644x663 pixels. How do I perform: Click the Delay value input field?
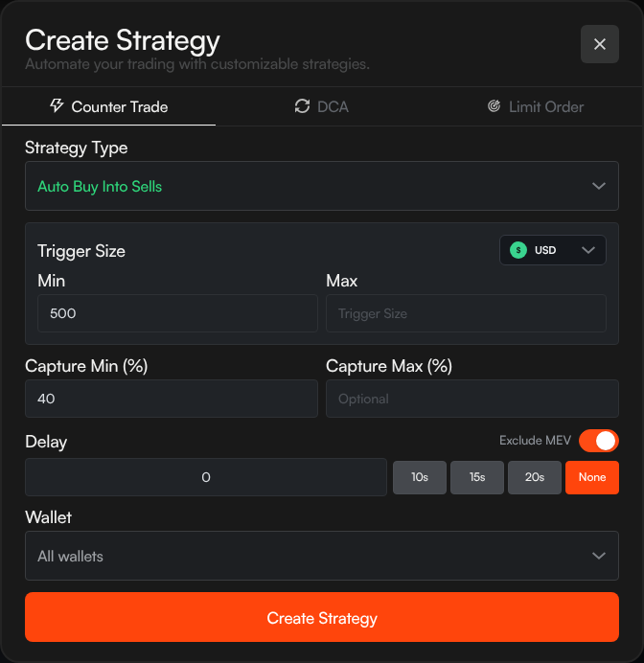click(206, 477)
